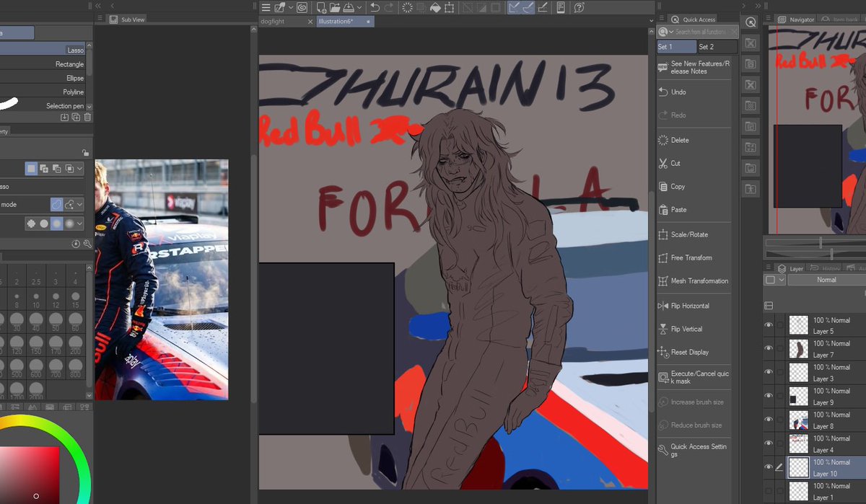The height and width of the screenshot is (504, 866).
Task: Click Mesh Transformation in Quick Access
Action: pyautogui.click(x=694, y=281)
